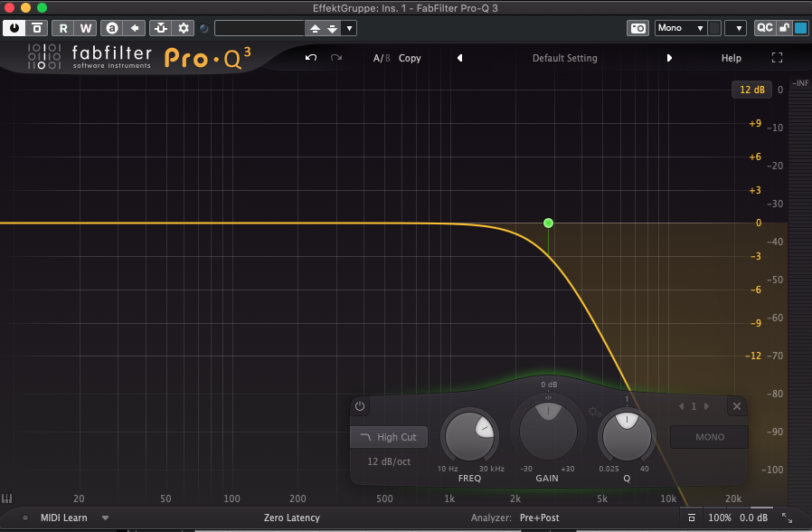Open the 12 dB display range selector
812x532 pixels.
click(752, 90)
